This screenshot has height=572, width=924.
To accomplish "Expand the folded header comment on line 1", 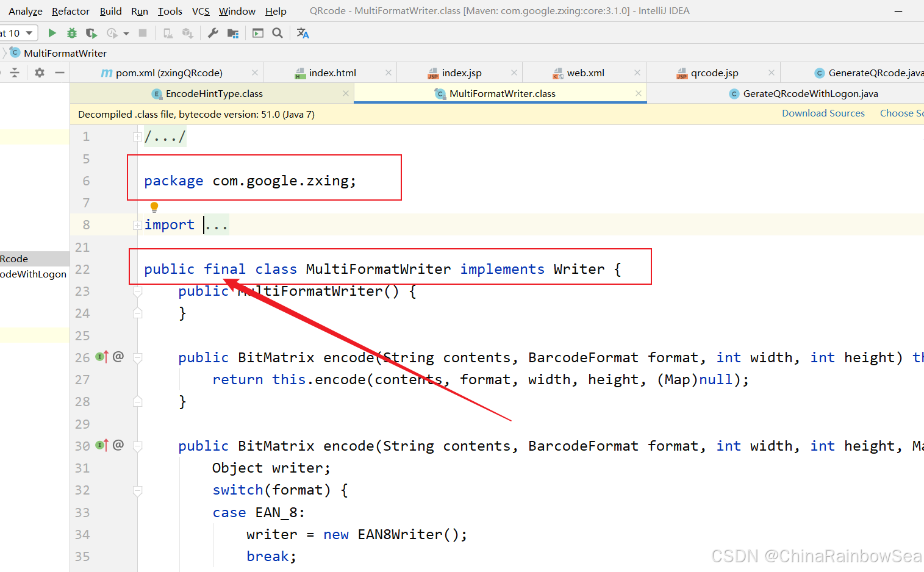I will [x=137, y=137].
